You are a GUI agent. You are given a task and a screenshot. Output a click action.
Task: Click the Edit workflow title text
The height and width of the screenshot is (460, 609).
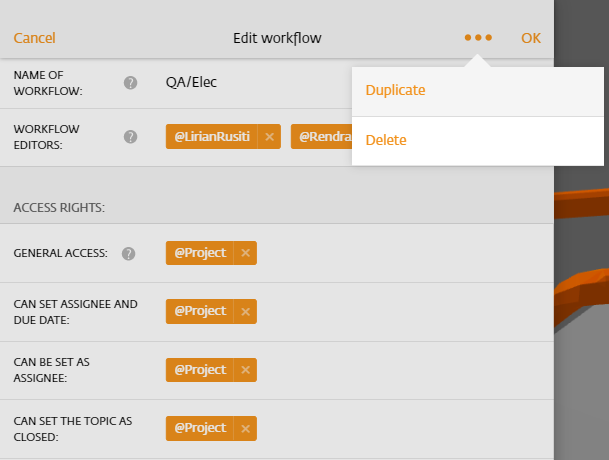277,38
